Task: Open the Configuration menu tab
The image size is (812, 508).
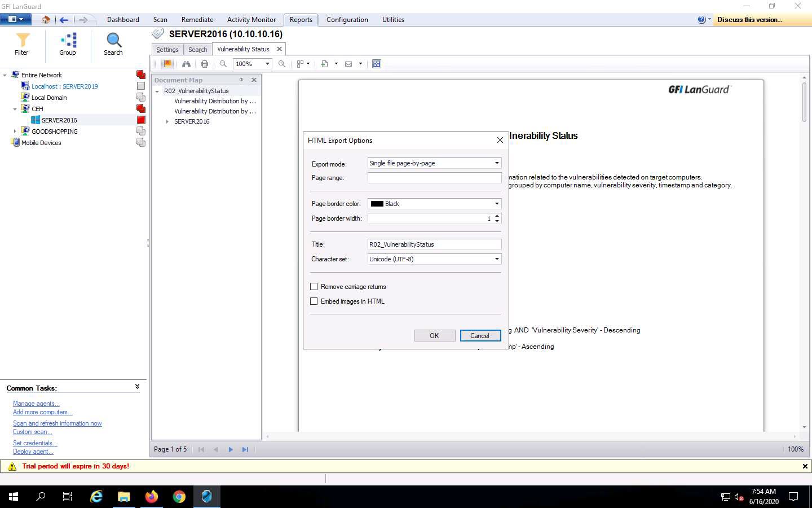Action: 347,20
